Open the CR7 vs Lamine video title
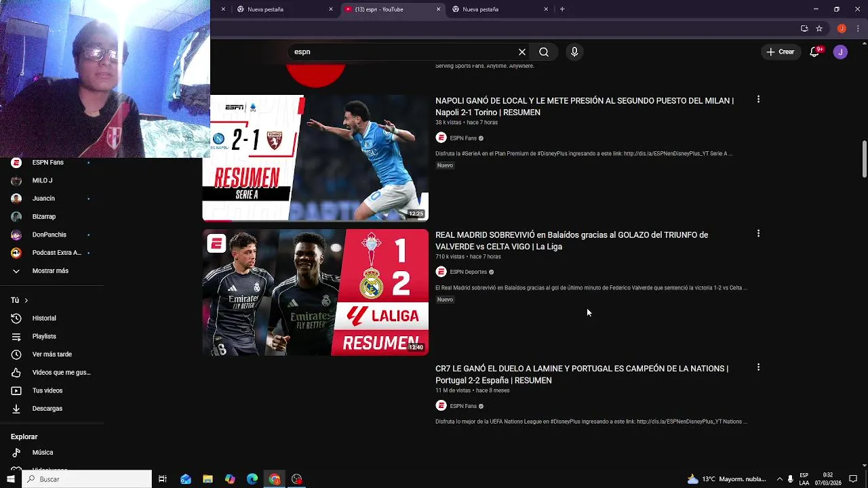Viewport: 868px width, 488px height. click(582, 374)
